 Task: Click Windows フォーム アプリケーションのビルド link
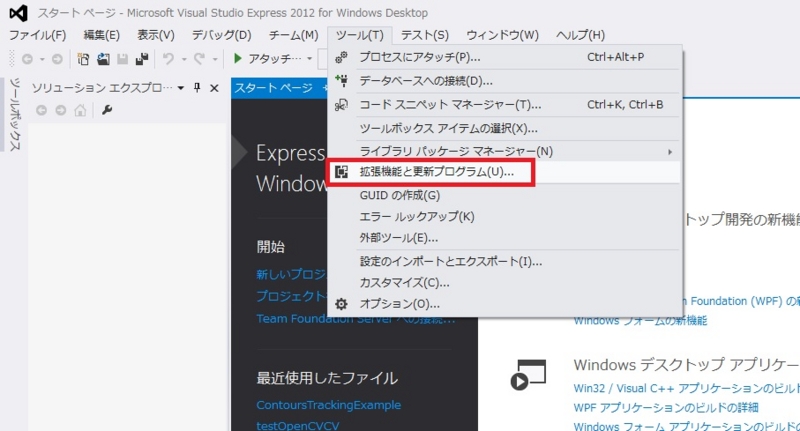point(686,426)
